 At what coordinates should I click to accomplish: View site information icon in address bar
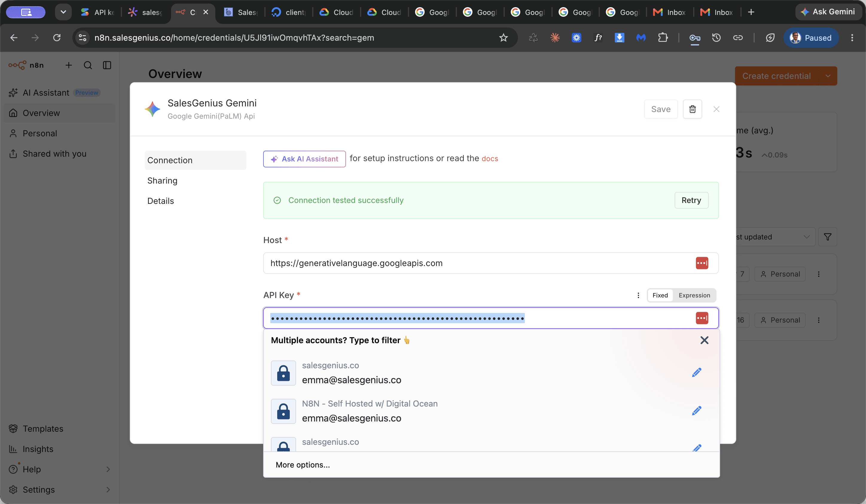(83, 38)
